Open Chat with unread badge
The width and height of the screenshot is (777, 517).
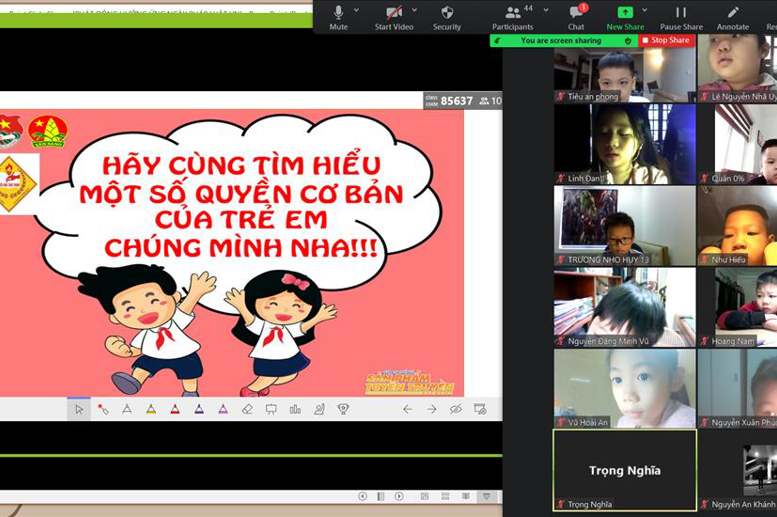[576, 17]
